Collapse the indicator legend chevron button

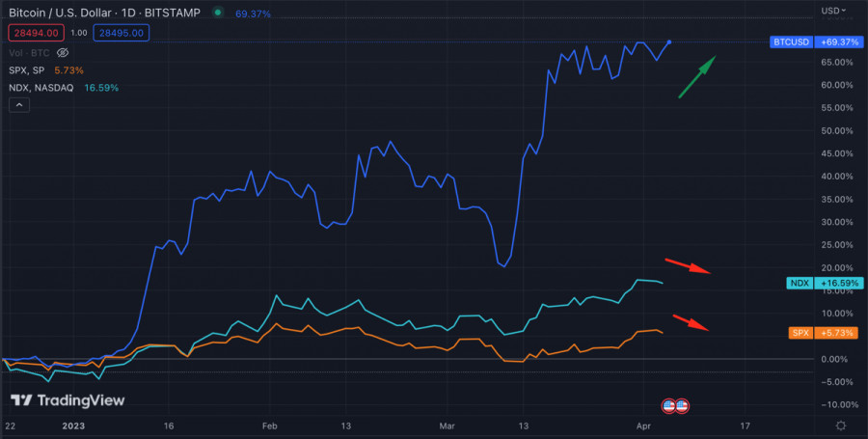pos(19,104)
